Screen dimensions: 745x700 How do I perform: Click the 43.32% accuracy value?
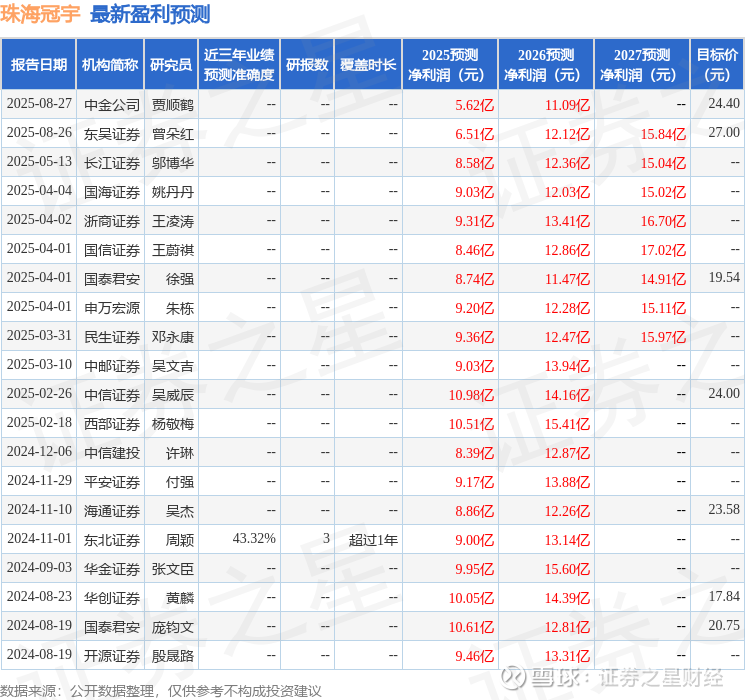click(254, 538)
